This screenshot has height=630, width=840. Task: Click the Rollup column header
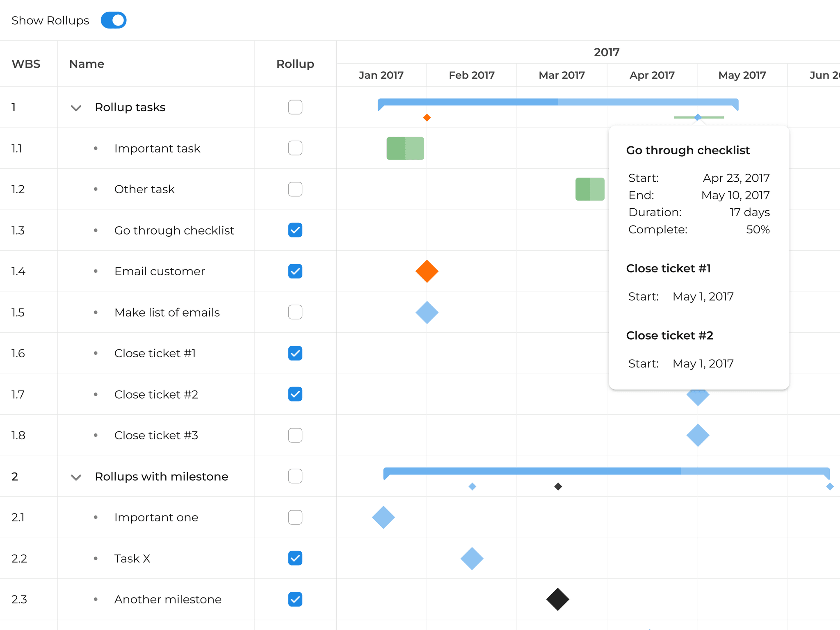point(295,64)
